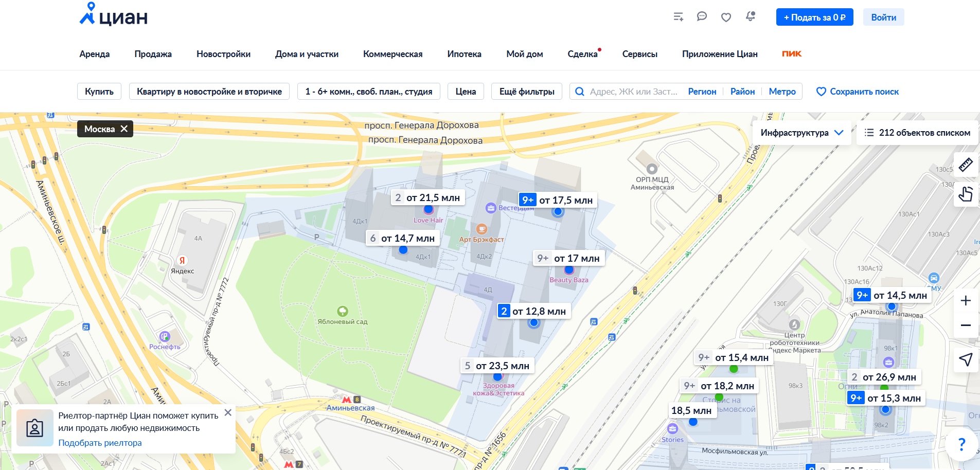The height and width of the screenshot is (470, 980).
Task: Activate the draw area hand tool
Action: [x=966, y=194]
